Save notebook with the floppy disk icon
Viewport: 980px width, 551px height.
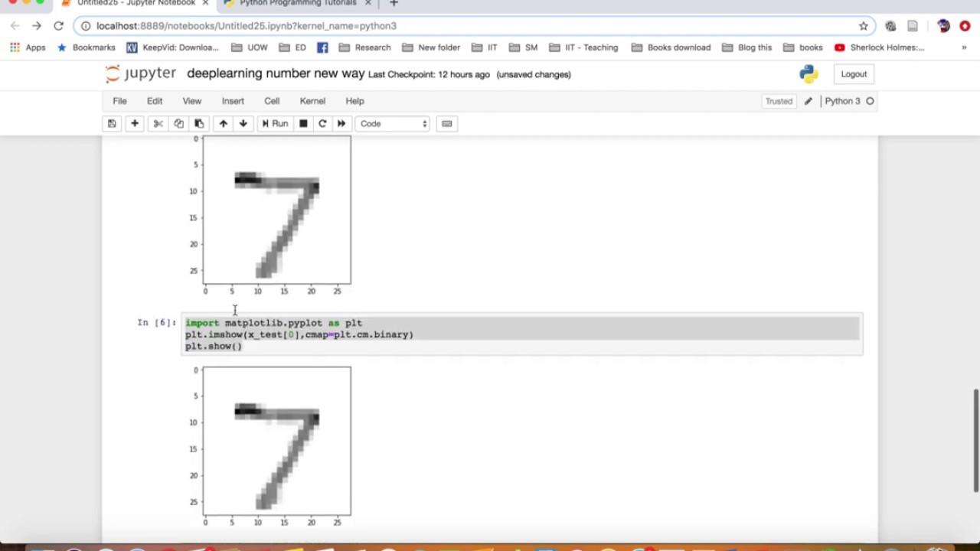(112, 124)
